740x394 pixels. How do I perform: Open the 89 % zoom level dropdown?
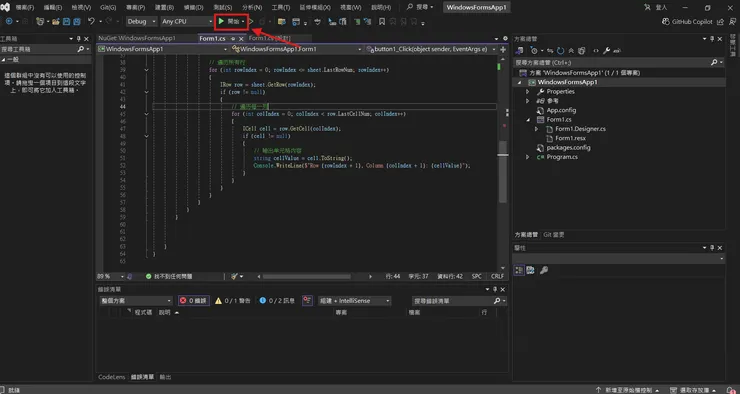point(110,276)
